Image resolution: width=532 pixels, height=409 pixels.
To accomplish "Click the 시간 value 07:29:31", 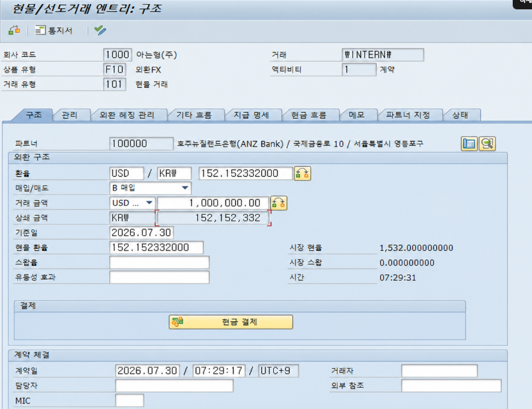I will pos(397,278).
